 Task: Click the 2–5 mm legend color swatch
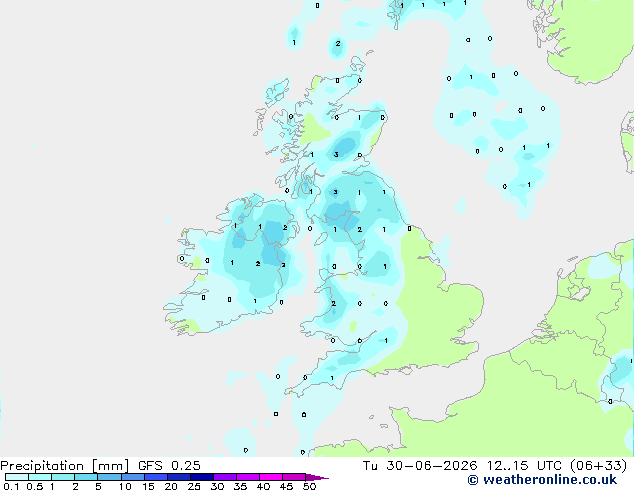86,477
